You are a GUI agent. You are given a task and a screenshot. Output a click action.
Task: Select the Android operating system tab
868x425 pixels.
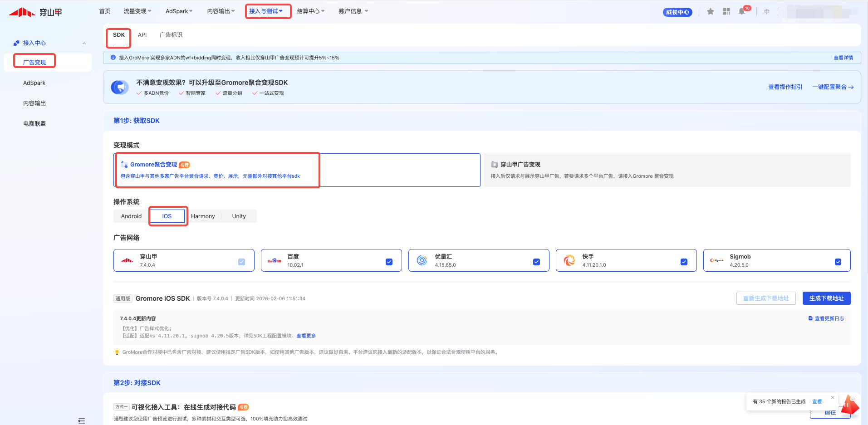131,216
